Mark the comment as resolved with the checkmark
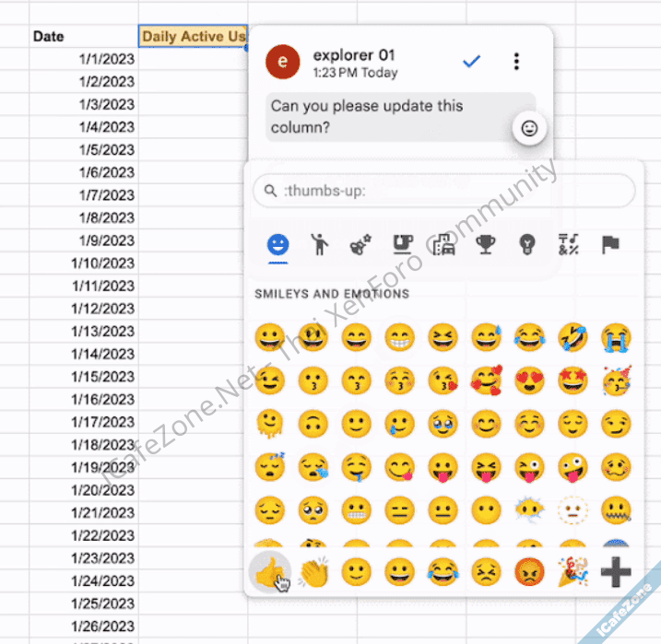 tap(472, 62)
